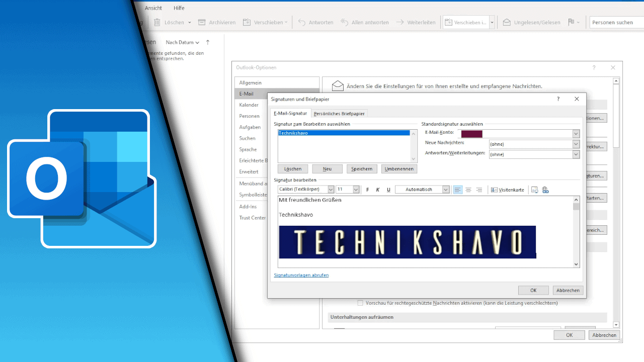Insert a picture into the signature
The width and height of the screenshot is (644, 362).
tap(534, 190)
